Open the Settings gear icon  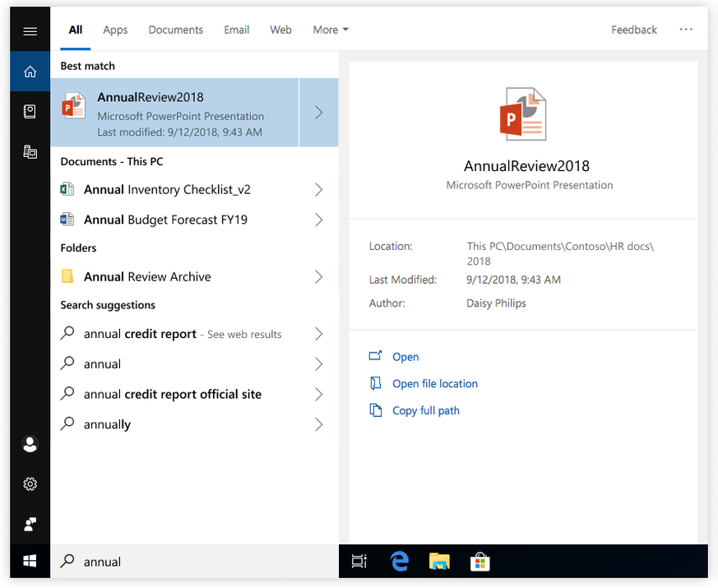[30, 484]
